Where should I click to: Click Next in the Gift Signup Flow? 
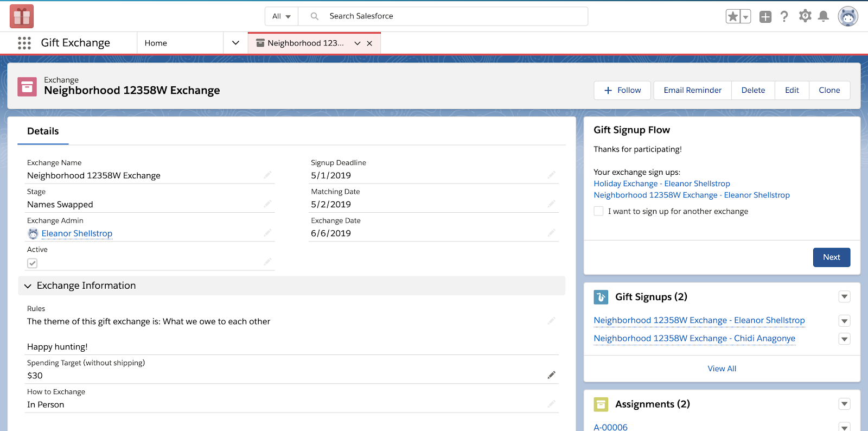831,257
